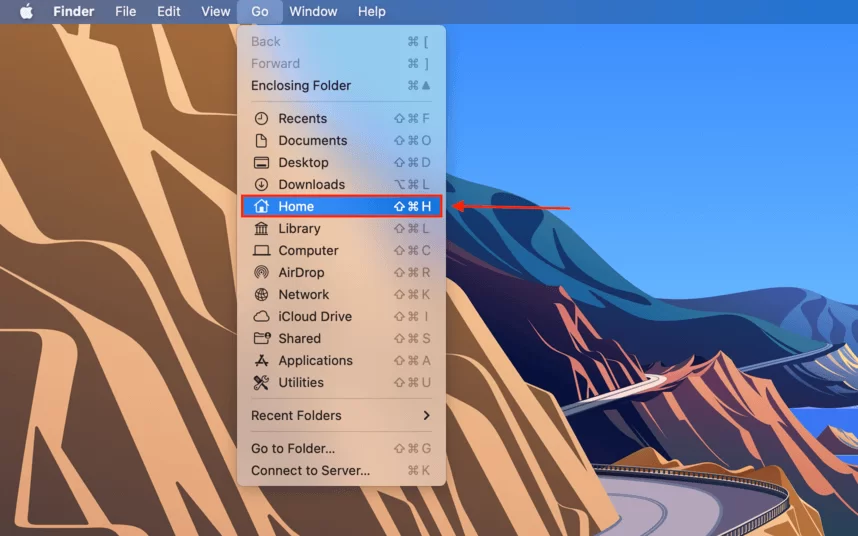
Task: Click the AirDrop icon
Action: [262, 272]
